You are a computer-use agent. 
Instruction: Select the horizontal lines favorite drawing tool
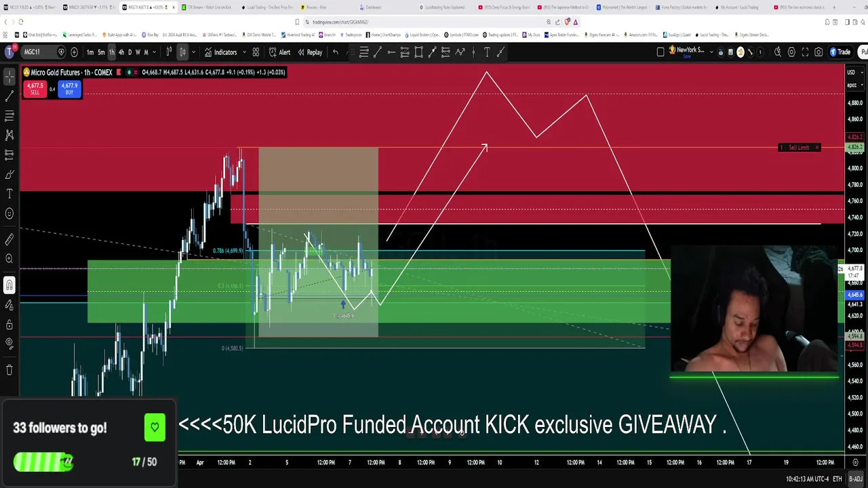point(364,52)
